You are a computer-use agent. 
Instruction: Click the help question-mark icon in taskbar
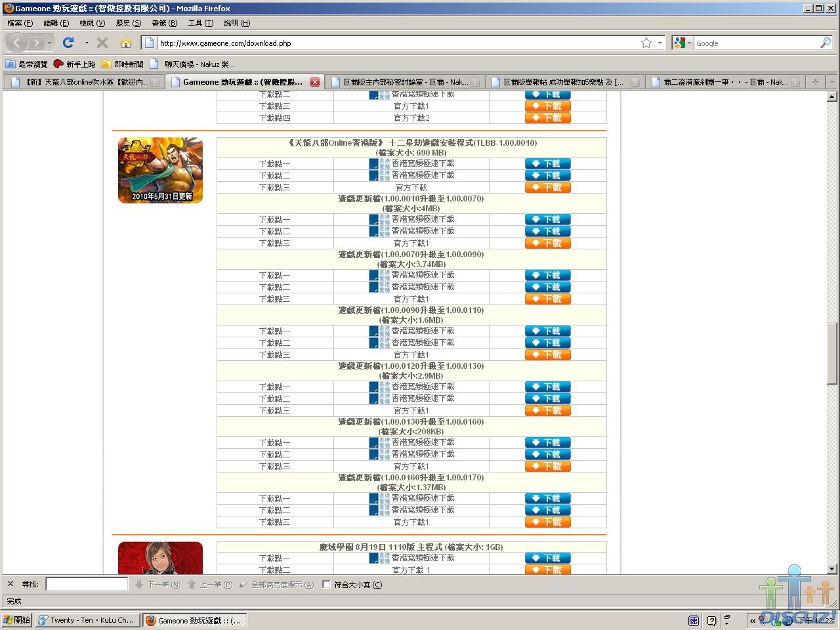712,620
